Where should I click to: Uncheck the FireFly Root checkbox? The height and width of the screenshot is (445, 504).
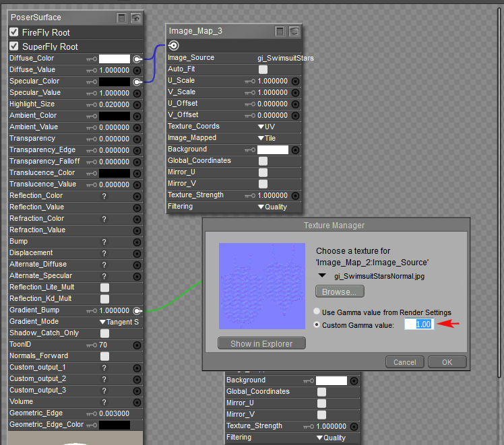coord(13,32)
